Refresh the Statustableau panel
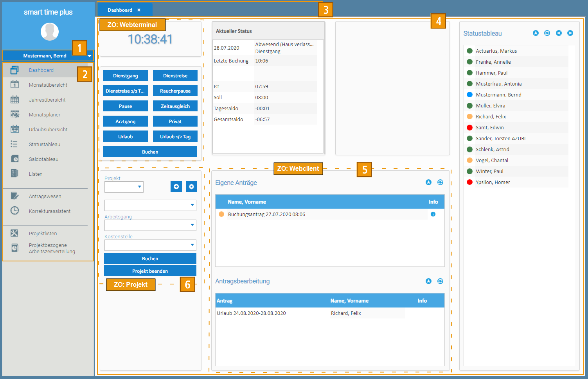The width and height of the screenshot is (588, 379). 547,33
